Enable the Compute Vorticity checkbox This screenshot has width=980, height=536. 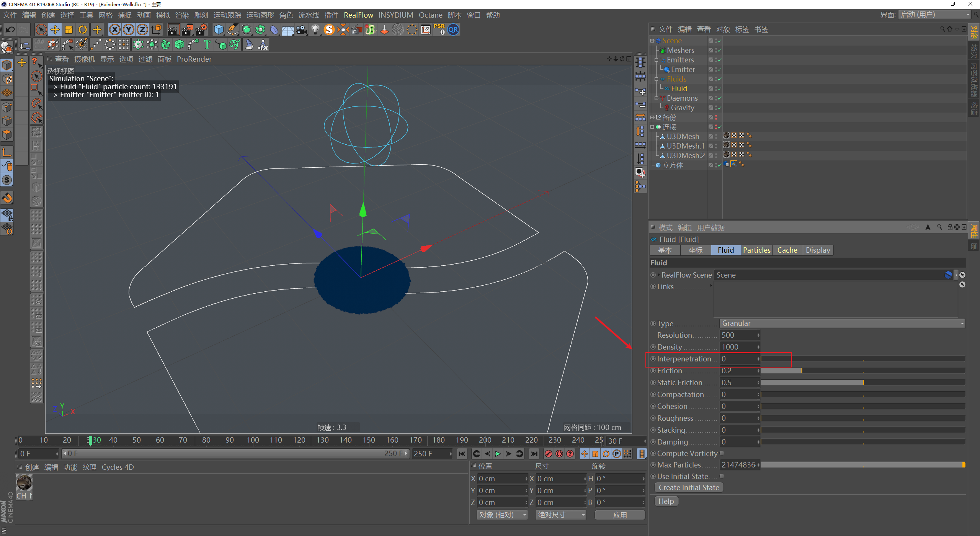coord(722,453)
